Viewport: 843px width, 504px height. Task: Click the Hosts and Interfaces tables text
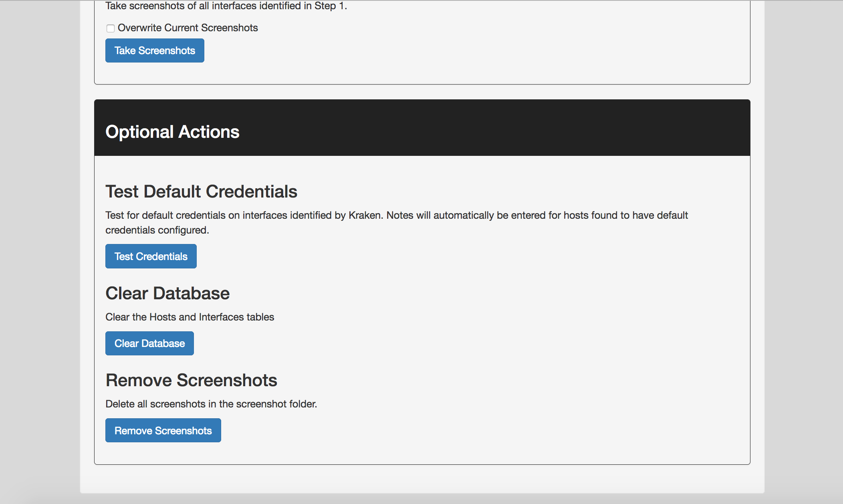[190, 317]
